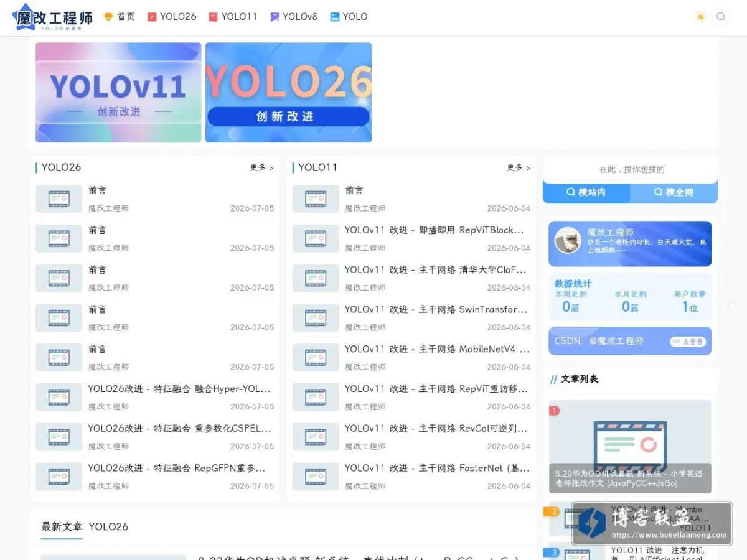Open YOLOv11 改进 - 主干网络 MobileNetV4 link
This screenshot has width=747, height=560.
point(437,350)
